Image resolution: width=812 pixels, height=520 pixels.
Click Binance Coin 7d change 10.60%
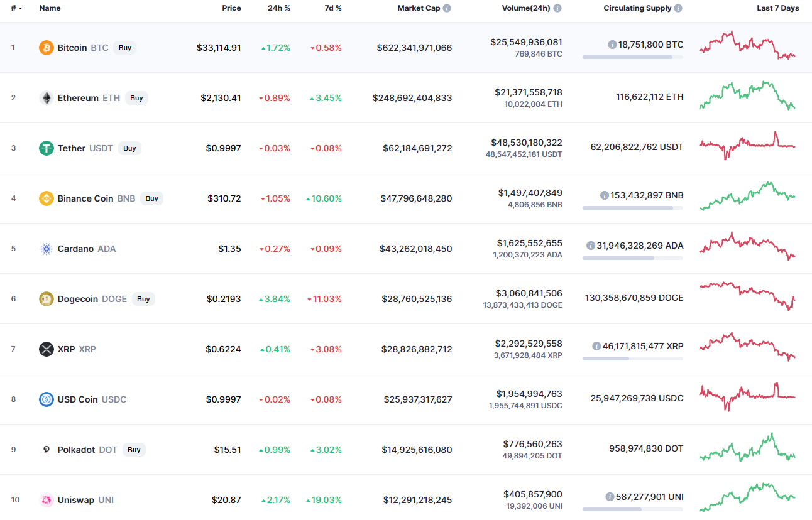[324, 198]
